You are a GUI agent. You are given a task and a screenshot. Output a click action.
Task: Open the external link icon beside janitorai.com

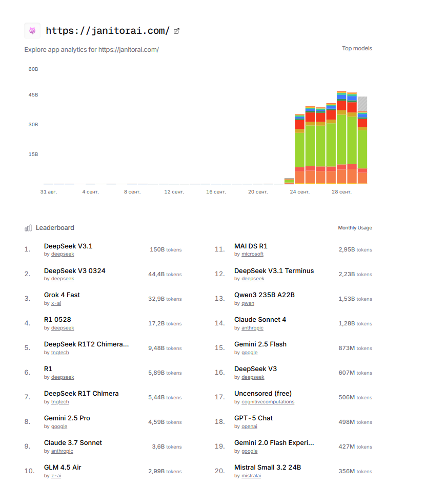(x=177, y=31)
